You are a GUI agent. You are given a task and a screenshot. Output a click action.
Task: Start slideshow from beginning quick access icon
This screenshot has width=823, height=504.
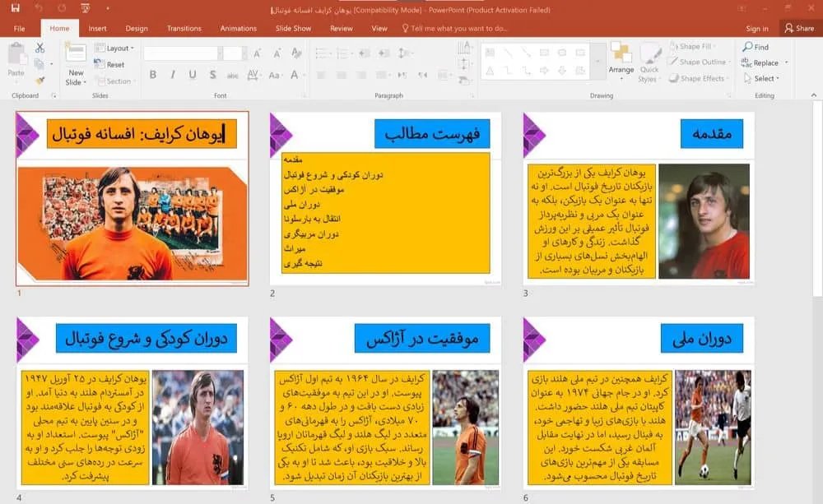tap(85, 8)
